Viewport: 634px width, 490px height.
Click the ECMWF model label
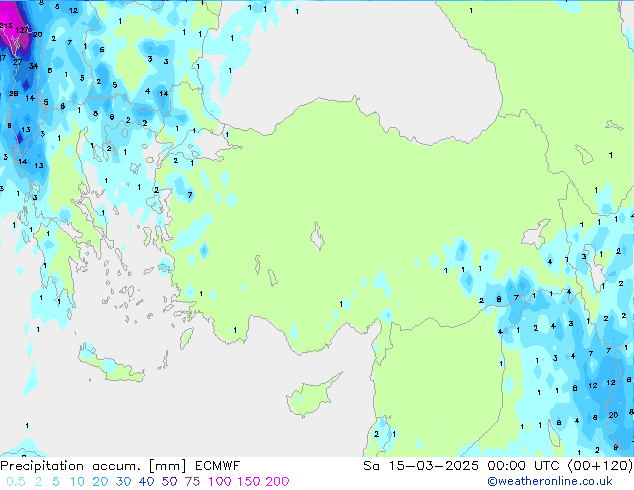tap(218, 466)
